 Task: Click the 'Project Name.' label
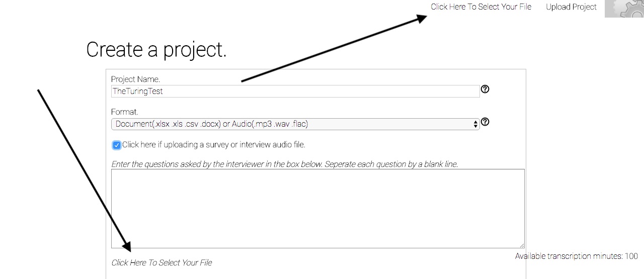135,79
